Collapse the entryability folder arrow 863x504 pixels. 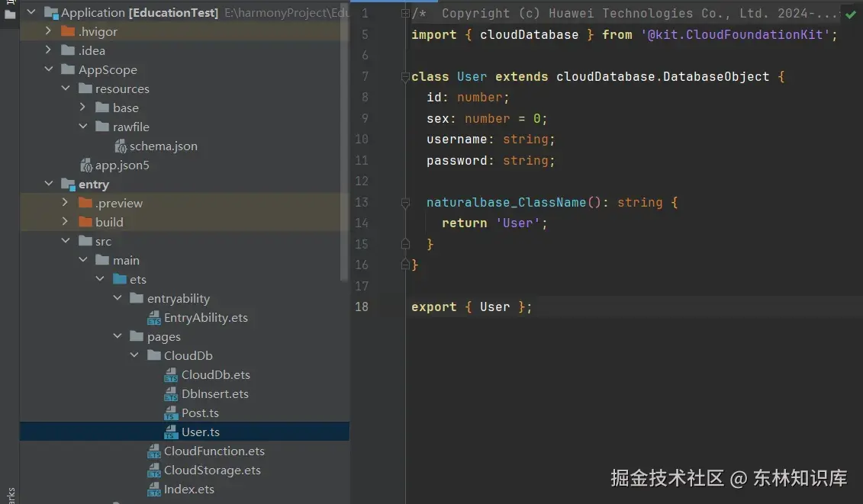click(x=118, y=298)
